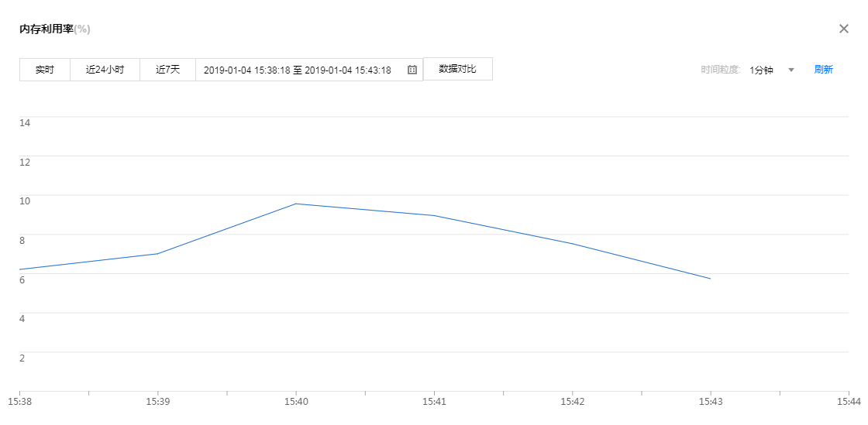
Task: Expand the time granularity dropdown arrow
Action: point(791,70)
